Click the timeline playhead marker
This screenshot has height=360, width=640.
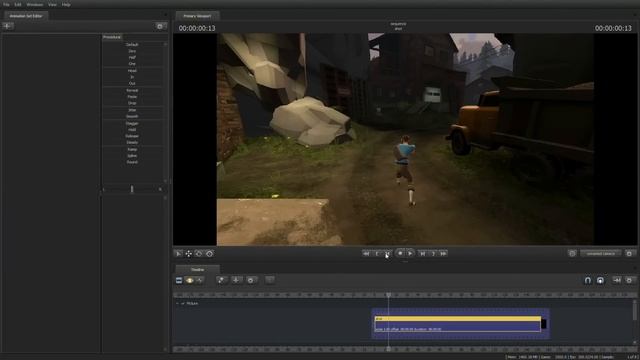tap(389, 295)
